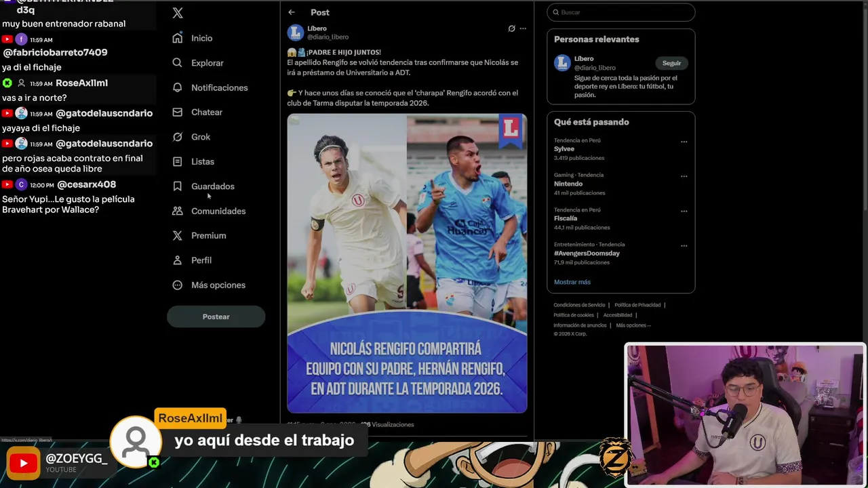Open the Accesibilidad footer link
868x488 pixels.
click(x=618, y=315)
